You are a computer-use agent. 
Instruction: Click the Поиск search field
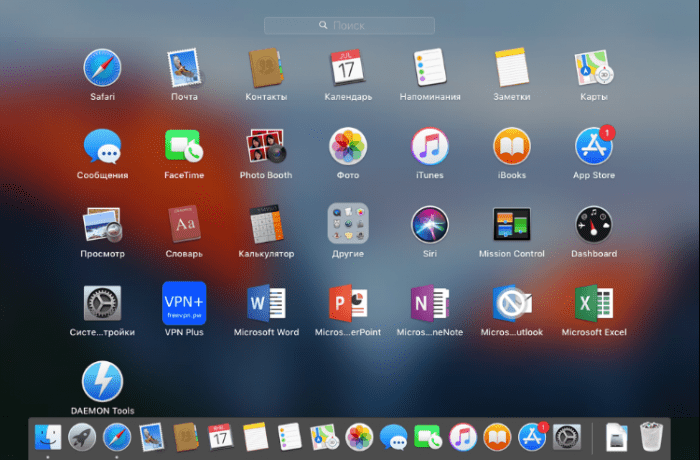(349, 25)
